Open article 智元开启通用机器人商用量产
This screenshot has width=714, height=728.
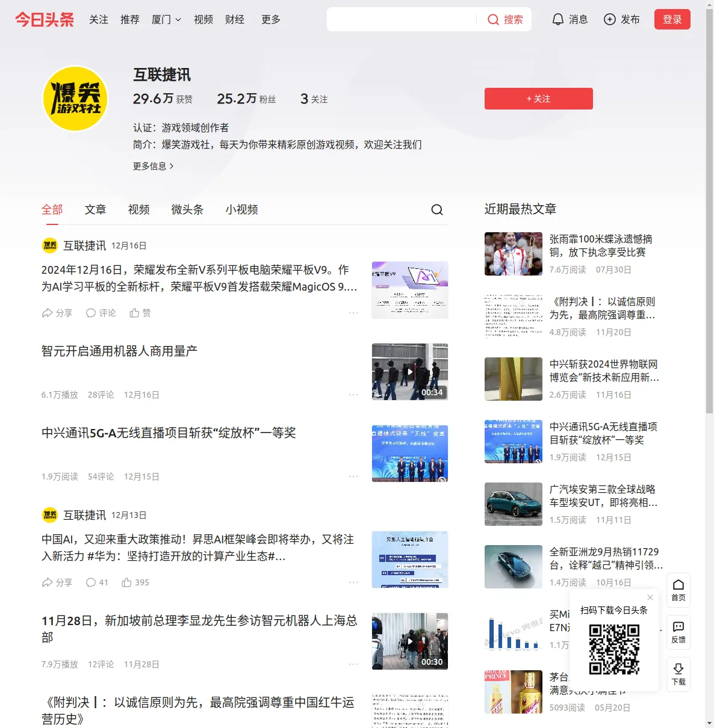tap(119, 351)
